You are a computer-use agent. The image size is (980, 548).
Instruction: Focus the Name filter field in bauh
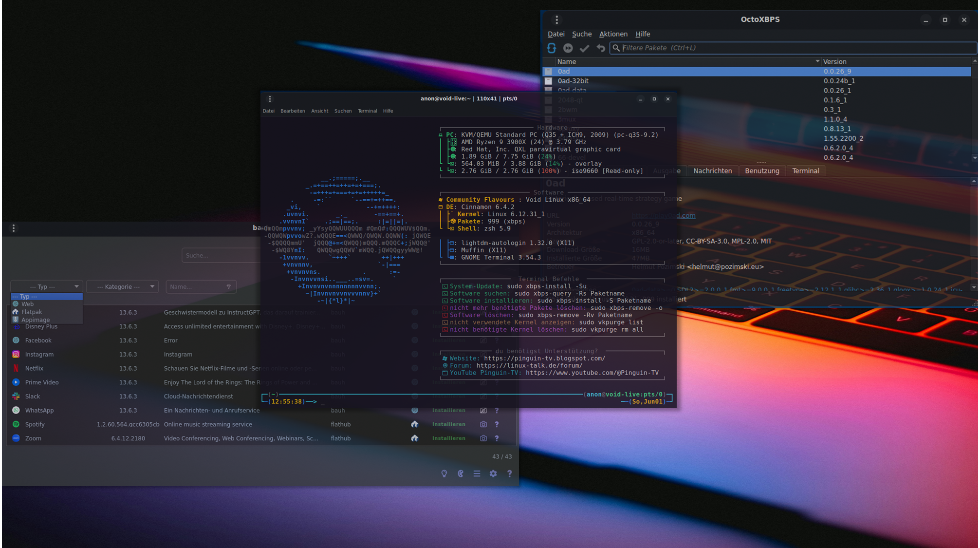point(201,287)
